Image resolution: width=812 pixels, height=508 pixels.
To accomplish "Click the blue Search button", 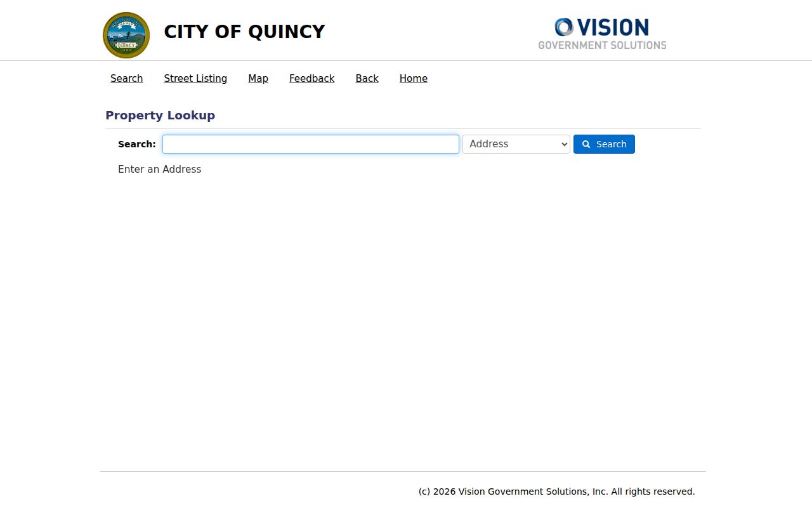I will tap(604, 144).
